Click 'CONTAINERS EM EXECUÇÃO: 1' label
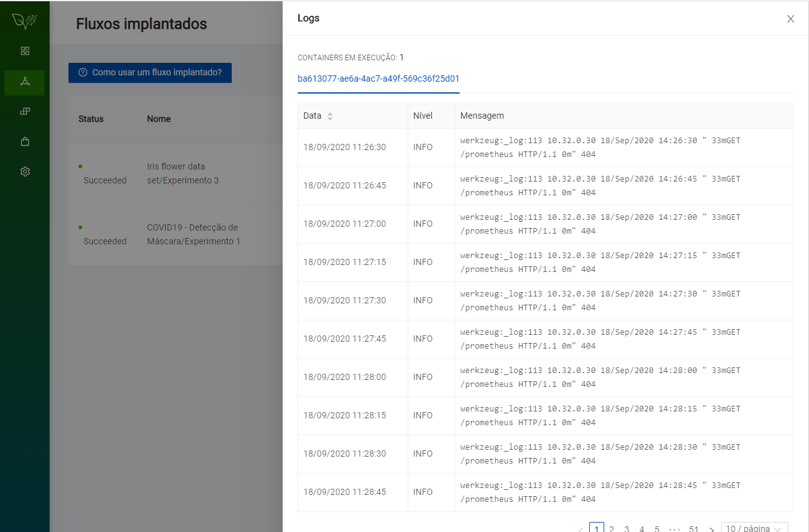The height and width of the screenshot is (532, 809). [x=350, y=57]
